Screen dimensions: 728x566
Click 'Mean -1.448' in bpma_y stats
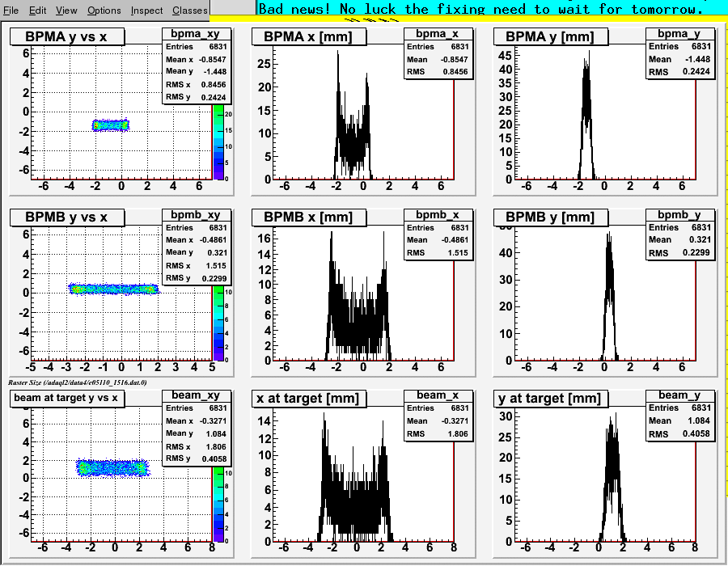pos(679,59)
